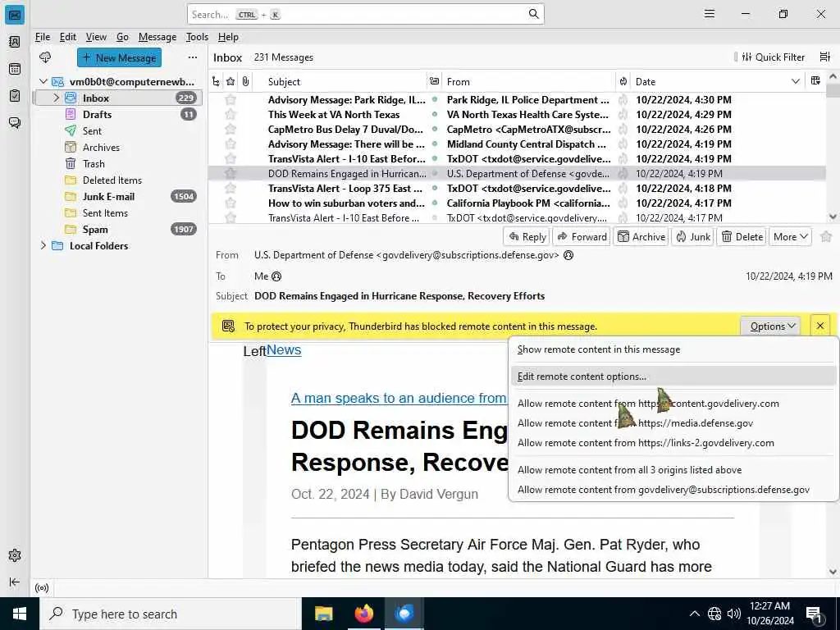This screenshot has width=840, height=630.
Task: Open Firefox from the taskbar
Action: (363, 614)
